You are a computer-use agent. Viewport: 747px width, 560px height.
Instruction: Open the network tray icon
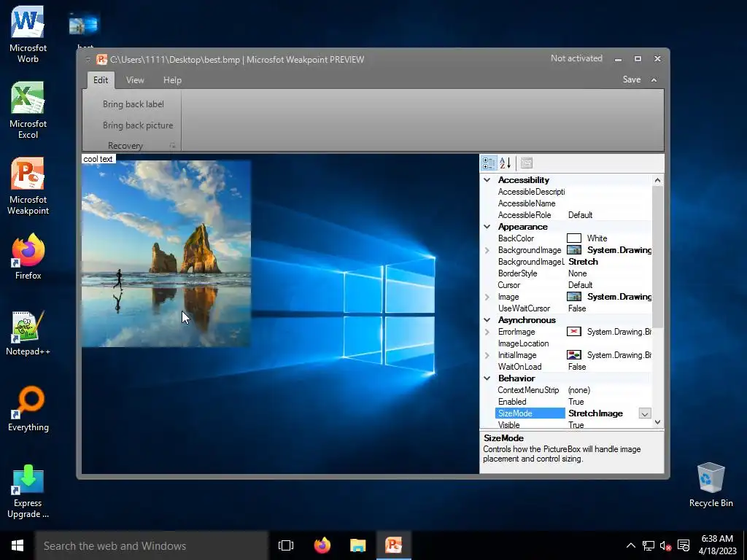click(649, 545)
